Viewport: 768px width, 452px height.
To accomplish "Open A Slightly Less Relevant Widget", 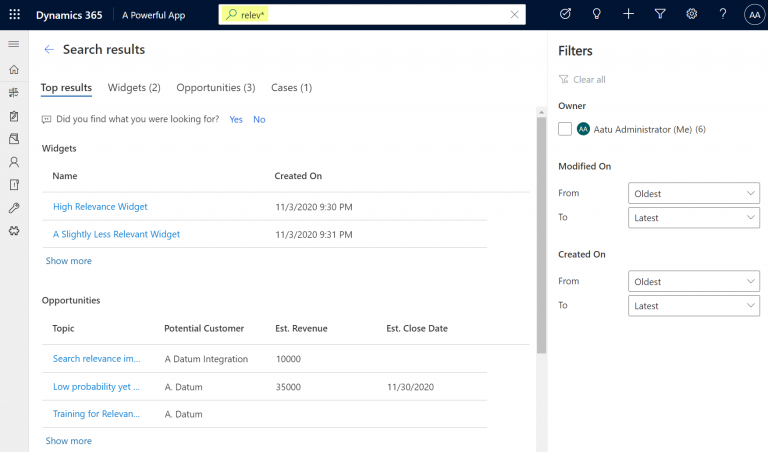I will (x=116, y=234).
